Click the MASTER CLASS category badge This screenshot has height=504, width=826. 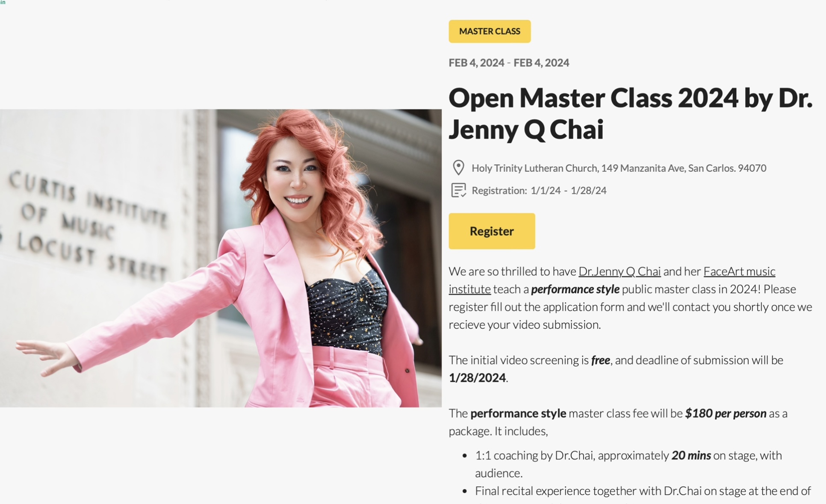point(490,31)
